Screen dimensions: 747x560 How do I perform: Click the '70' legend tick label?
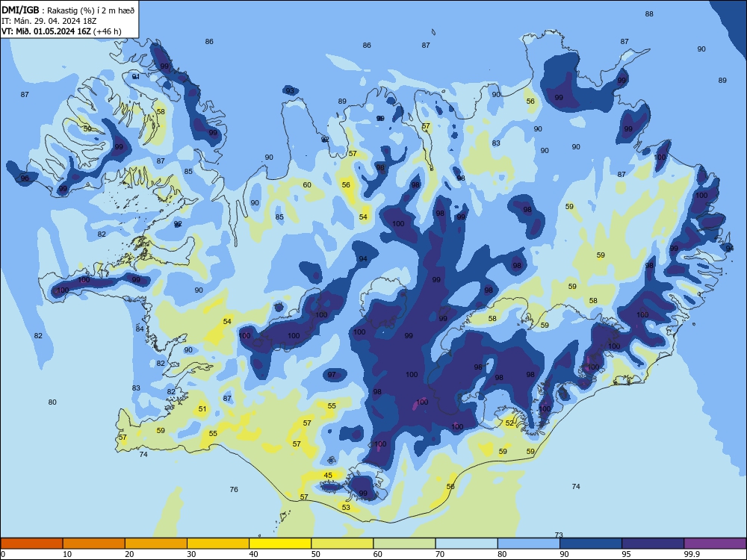(440, 554)
